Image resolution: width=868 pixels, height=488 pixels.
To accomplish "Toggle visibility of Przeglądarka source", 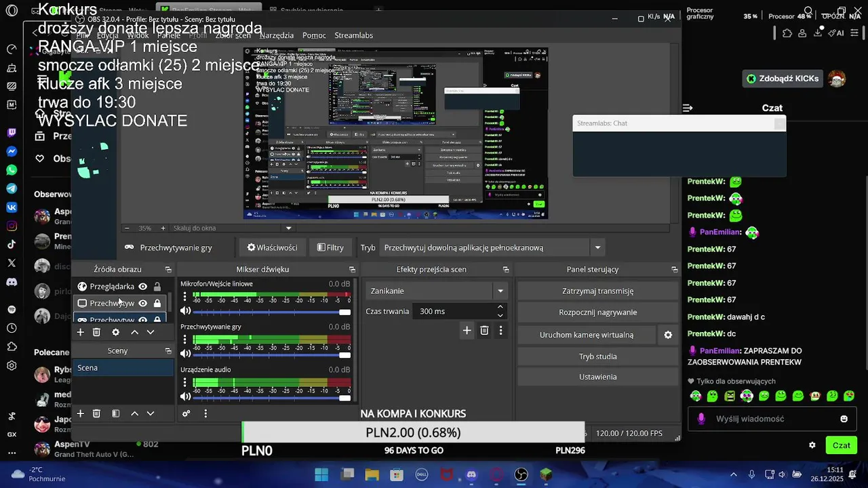I will point(143,287).
